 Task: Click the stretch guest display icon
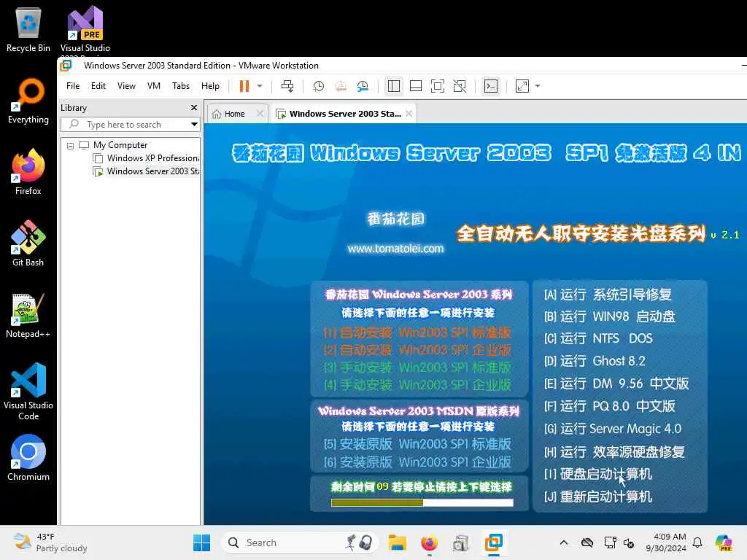pos(522,86)
